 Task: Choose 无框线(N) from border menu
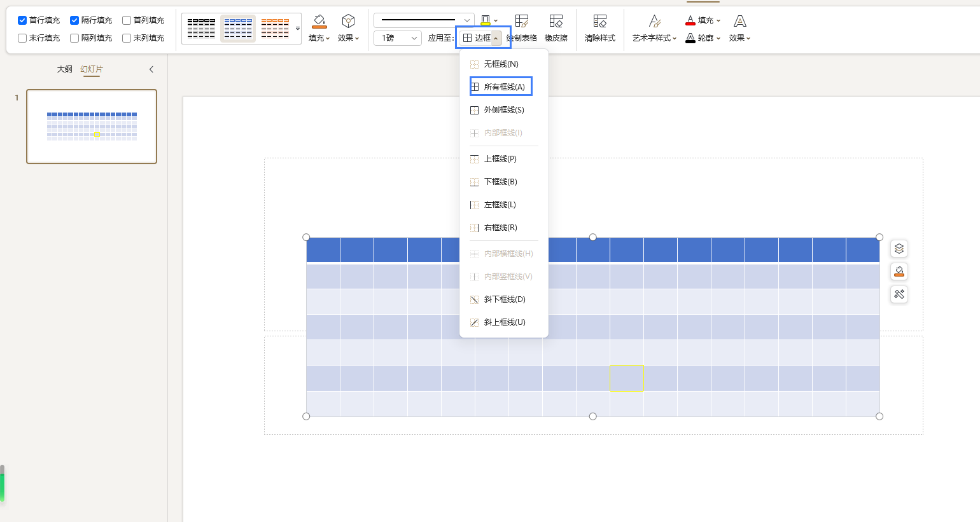(504, 64)
